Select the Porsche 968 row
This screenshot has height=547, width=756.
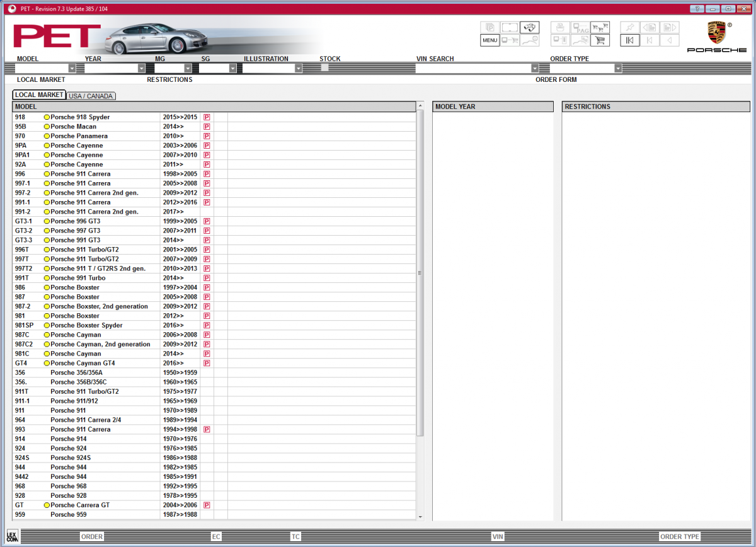(x=214, y=487)
